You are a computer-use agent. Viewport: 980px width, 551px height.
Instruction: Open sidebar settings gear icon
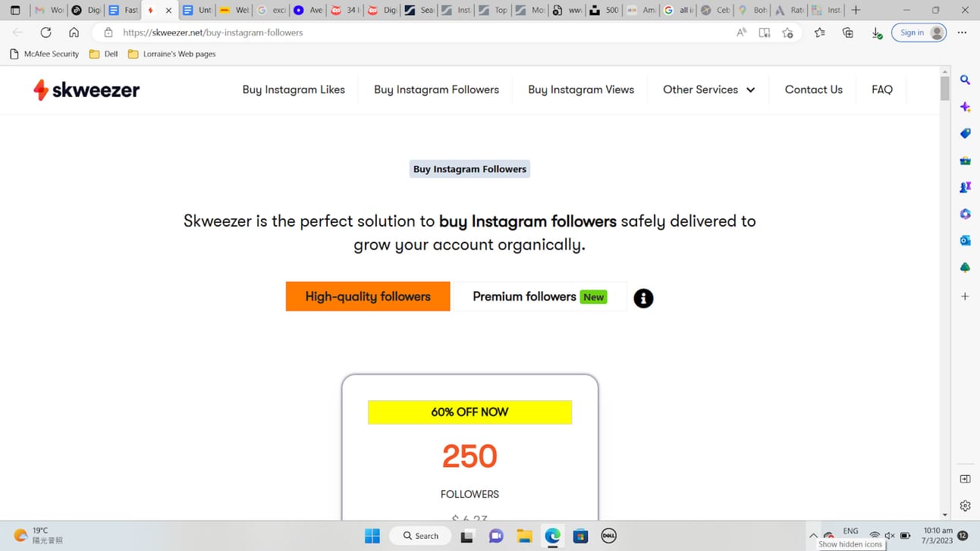coord(965,506)
